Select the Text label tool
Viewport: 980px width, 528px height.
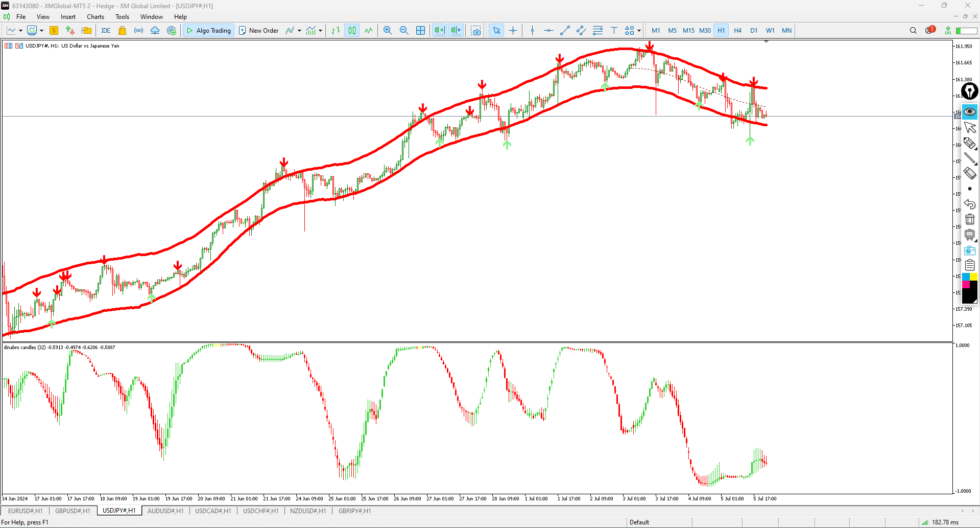coord(614,30)
